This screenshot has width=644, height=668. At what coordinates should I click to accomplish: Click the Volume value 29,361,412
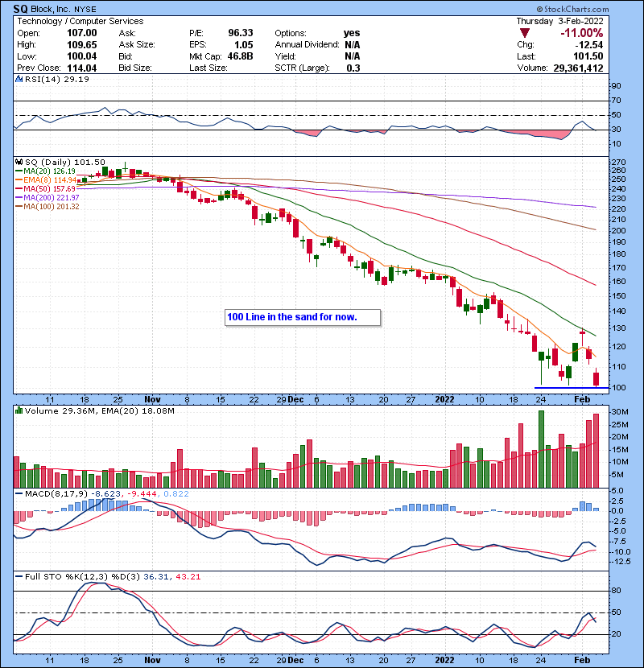[578, 68]
